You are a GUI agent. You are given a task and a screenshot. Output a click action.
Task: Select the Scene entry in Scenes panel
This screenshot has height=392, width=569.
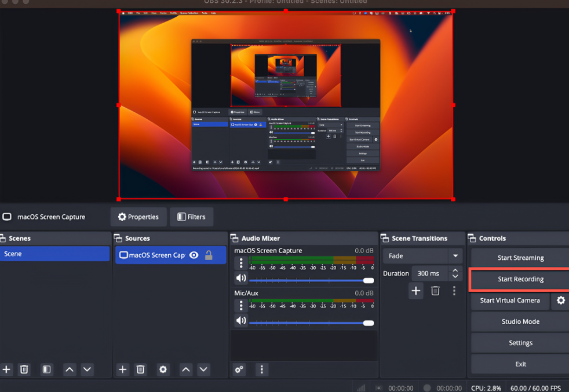[x=55, y=254]
